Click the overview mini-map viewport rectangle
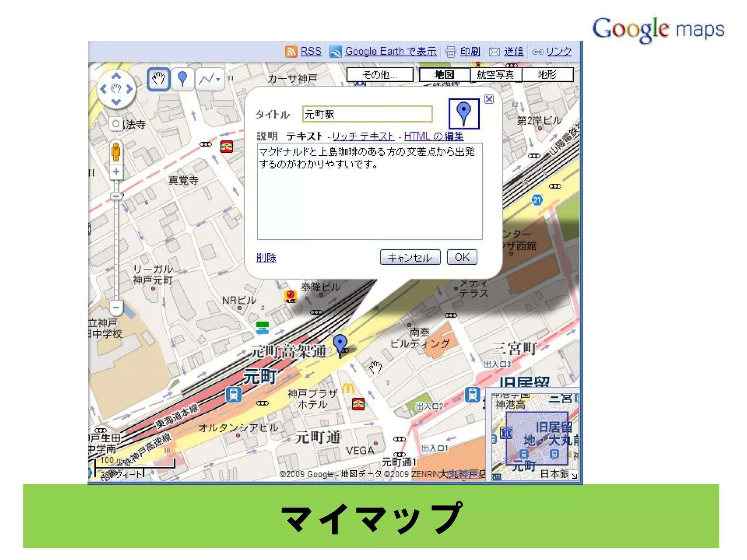 (x=537, y=438)
